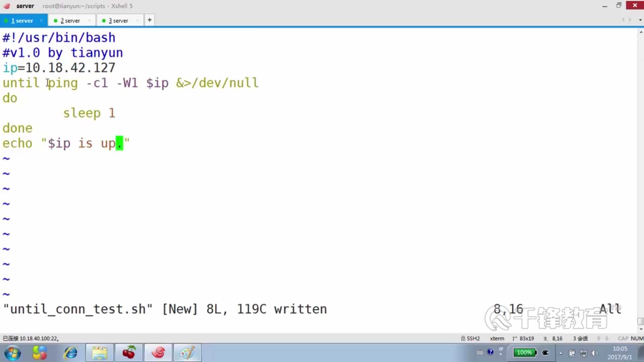Click the power plug icon in taskbar

point(546,352)
